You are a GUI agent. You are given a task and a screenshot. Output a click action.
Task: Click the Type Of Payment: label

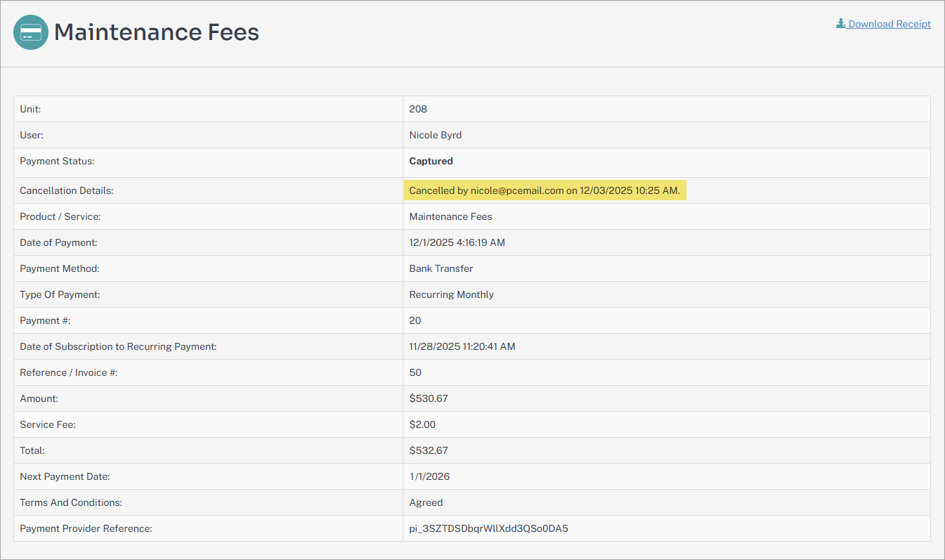click(60, 294)
